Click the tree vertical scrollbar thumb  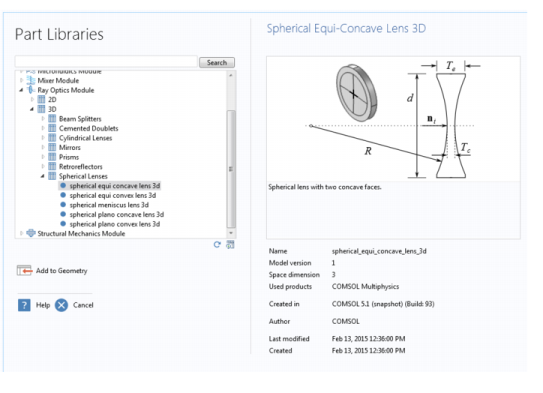pyautogui.click(x=231, y=169)
